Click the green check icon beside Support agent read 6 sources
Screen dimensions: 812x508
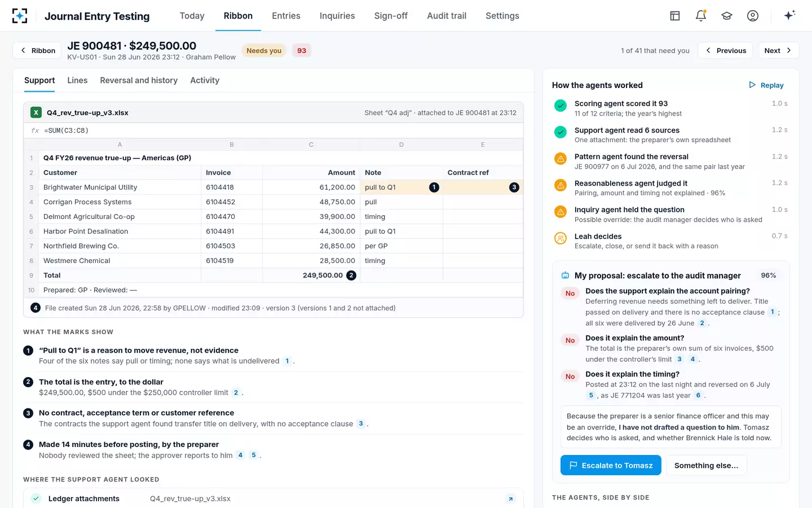click(x=561, y=132)
